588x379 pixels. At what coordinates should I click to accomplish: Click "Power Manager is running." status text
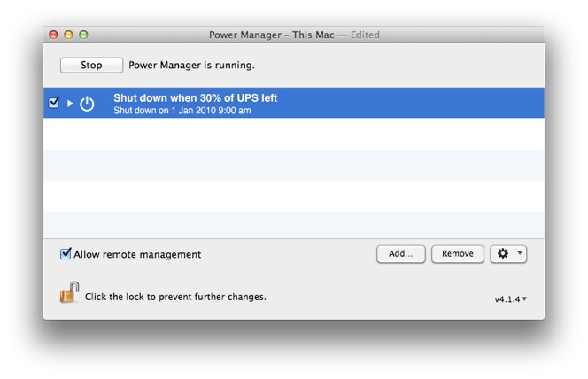(x=191, y=66)
